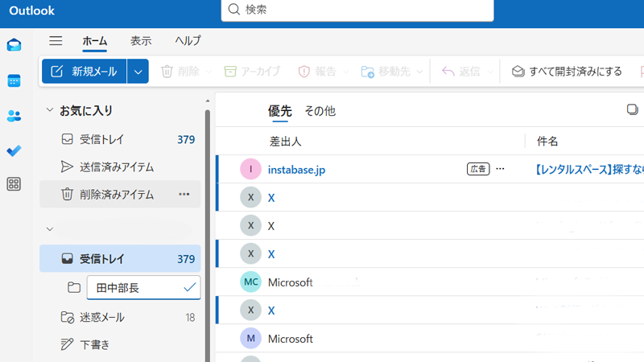The width and height of the screenshot is (644, 362).
Task: Click the 移動先 folder button
Action: point(386,72)
